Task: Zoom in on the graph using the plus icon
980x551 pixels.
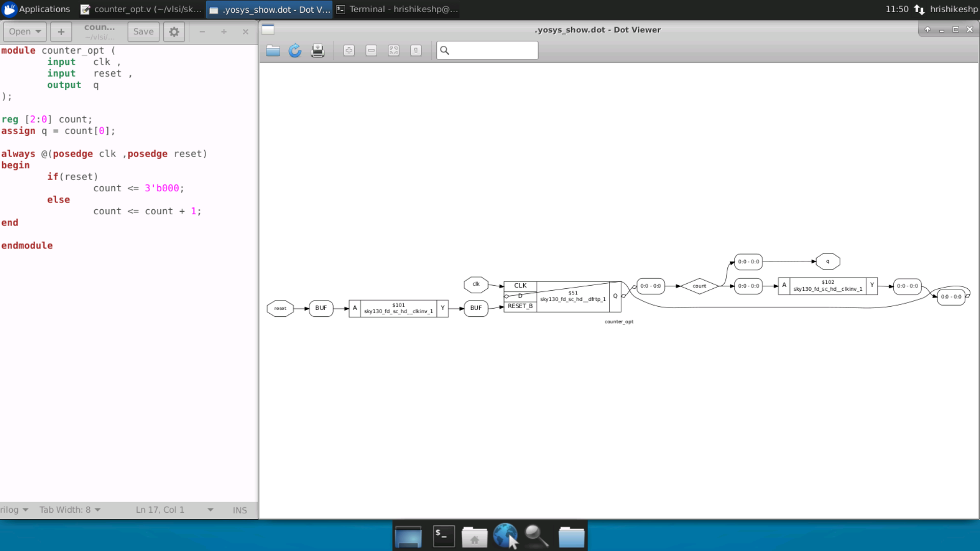Action: tap(349, 51)
